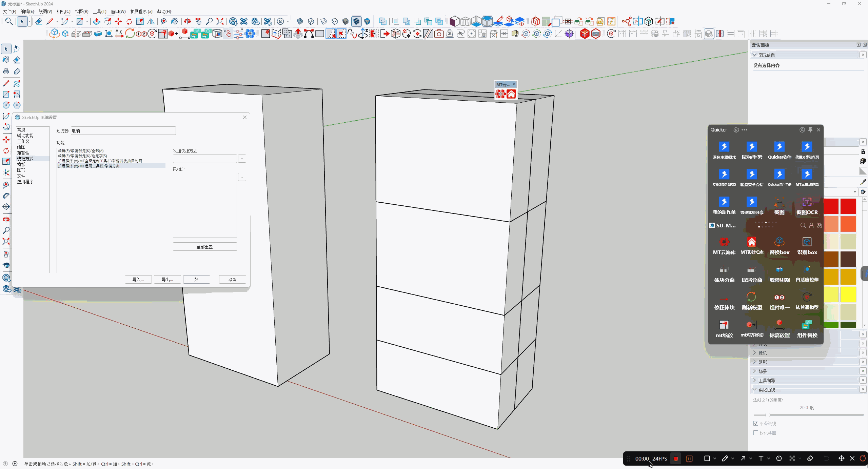Open the 文件(F) menu
The image size is (868, 469).
[9, 12]
